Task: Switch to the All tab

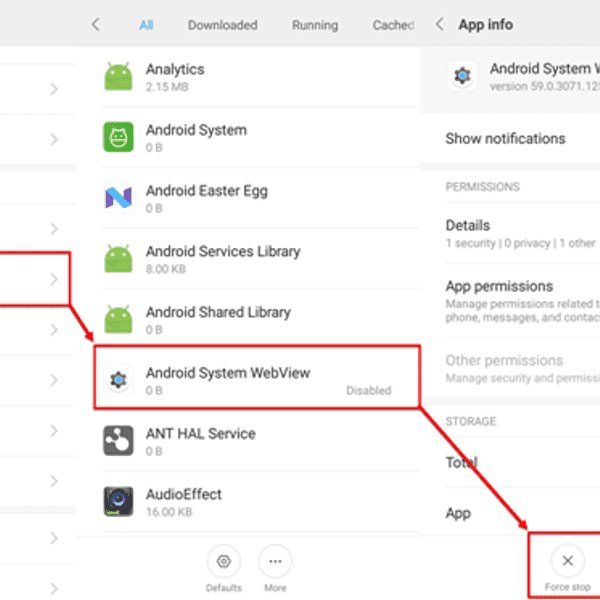Action: click(x=146, y=25)
